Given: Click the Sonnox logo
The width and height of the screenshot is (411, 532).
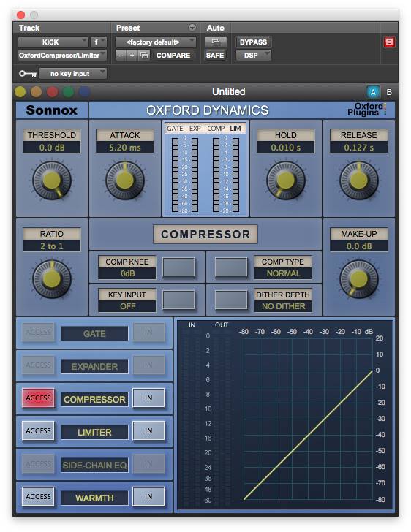Looking at the screenshot, I should pos(52,110).
